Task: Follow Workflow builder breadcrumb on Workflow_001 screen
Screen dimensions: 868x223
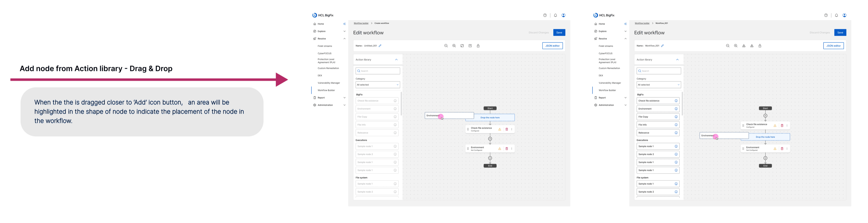Action: pos(642,23)
